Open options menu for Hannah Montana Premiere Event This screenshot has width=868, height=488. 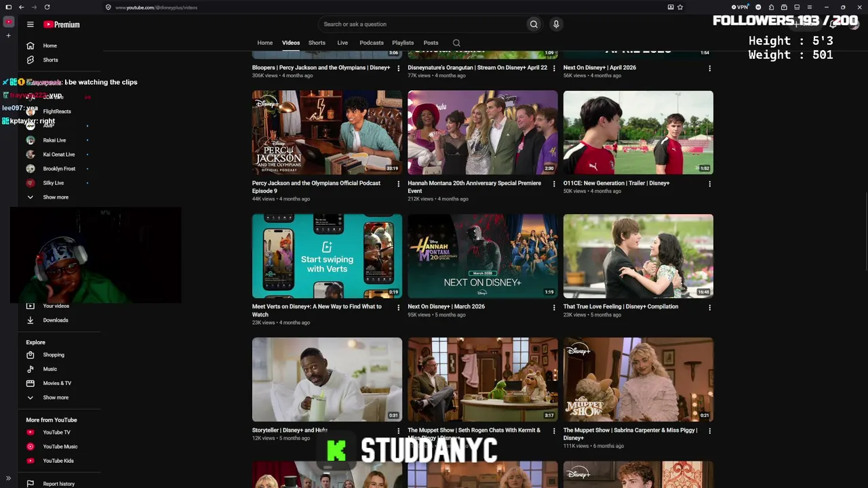click(554, 184)
